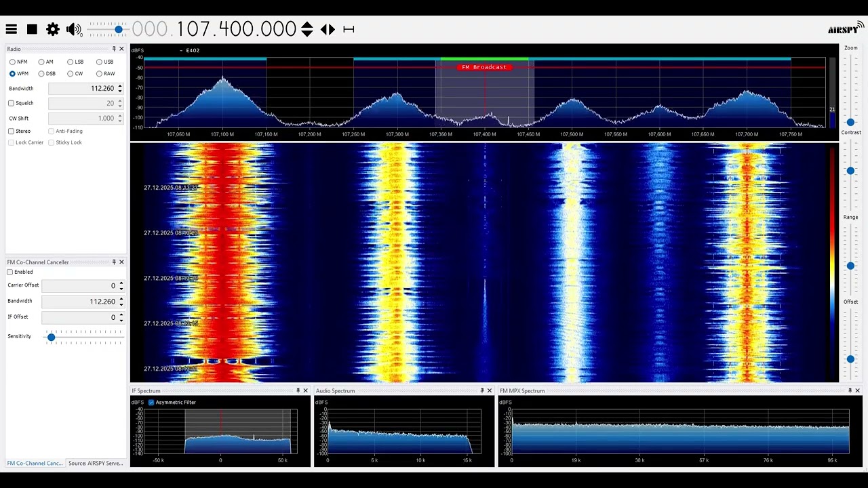
Task: Toggle the Anti-Fading checkbox
Action: pos(51,131)
